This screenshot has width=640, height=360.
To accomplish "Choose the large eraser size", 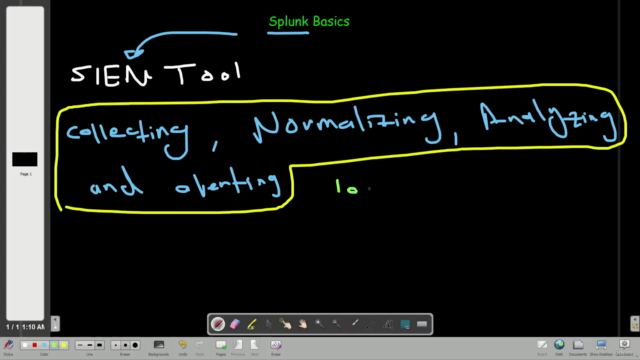I will (x=135, y=345).
